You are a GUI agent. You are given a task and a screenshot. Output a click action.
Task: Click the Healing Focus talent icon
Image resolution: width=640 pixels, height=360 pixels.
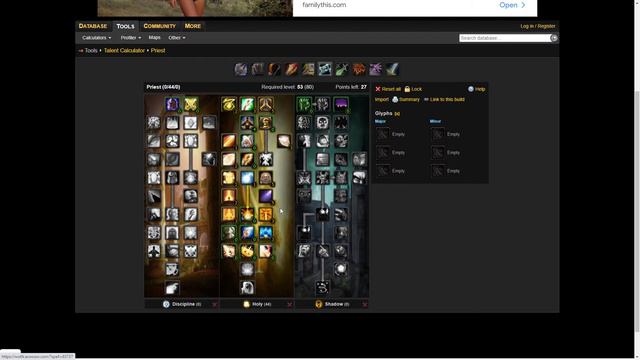229,104
